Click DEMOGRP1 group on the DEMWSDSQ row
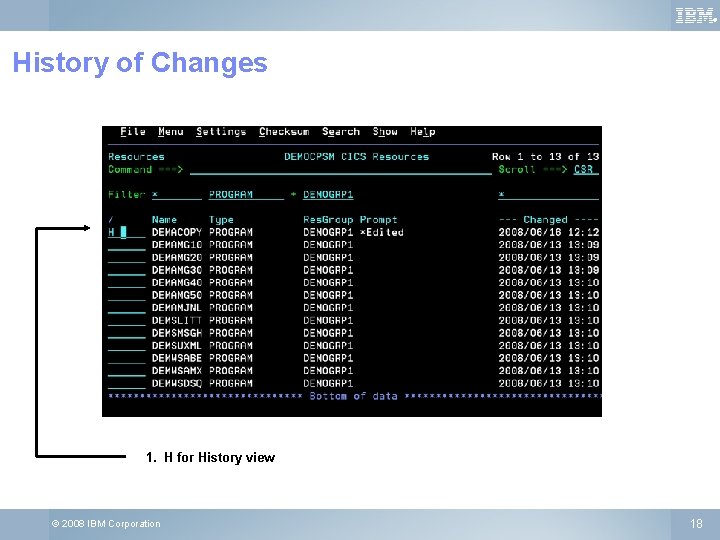 click(328, 383)
